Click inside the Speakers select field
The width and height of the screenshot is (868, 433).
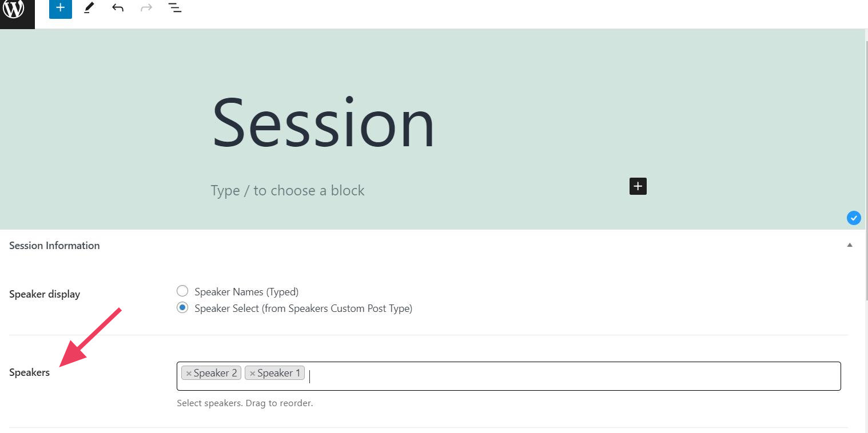coord(572,376)
